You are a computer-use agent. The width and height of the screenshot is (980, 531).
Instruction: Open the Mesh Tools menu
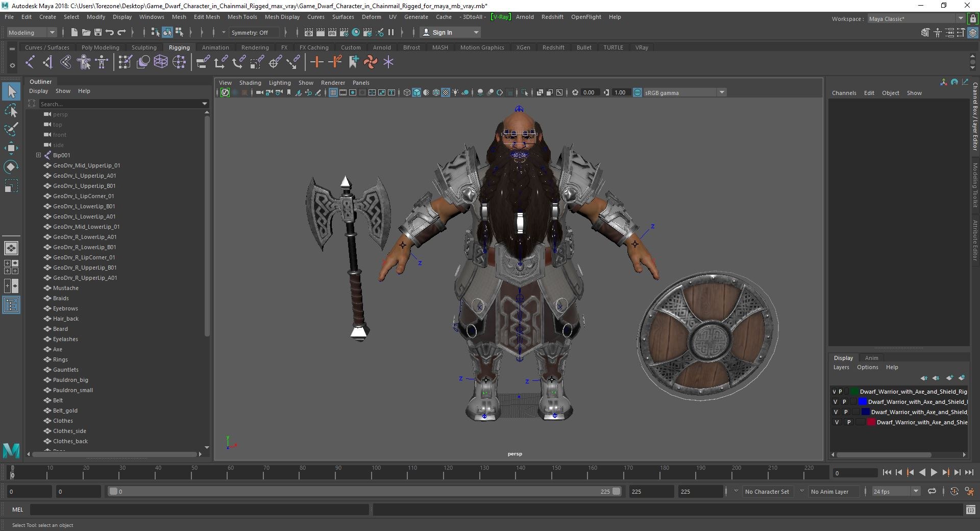point(242,17)
